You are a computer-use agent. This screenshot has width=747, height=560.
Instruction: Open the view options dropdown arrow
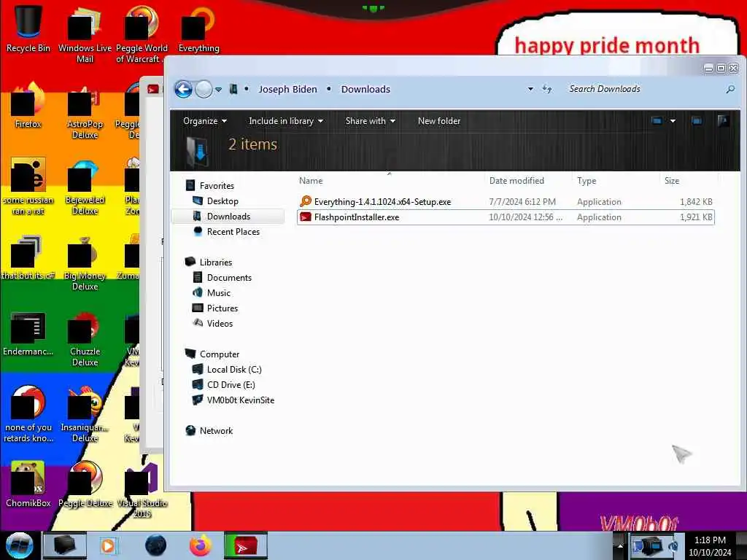pos(673,121)
